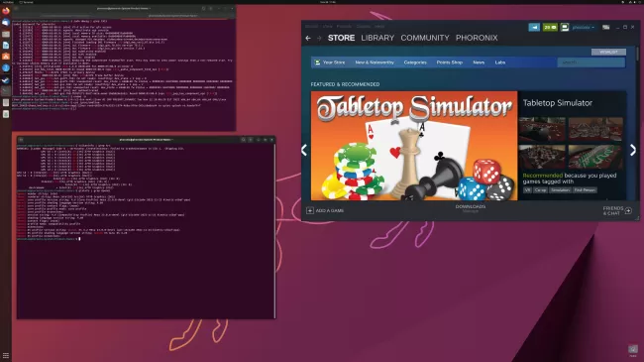This screenshot has width=644, height=362.
Task: Click the plus icon beside Add a Game
Action: 310,210
